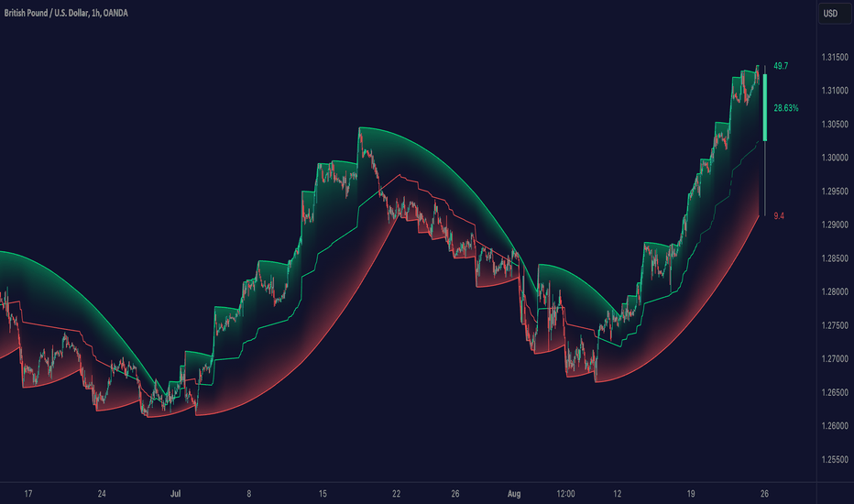Click the 1.26500 price axis label
The width and height of the screenshot is (854, 504).
(x=835, y=392)
